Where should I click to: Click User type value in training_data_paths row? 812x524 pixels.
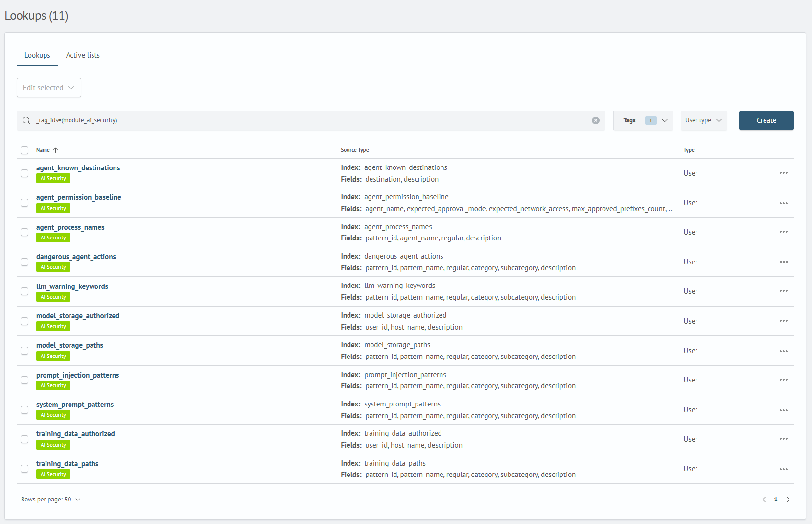691,469
